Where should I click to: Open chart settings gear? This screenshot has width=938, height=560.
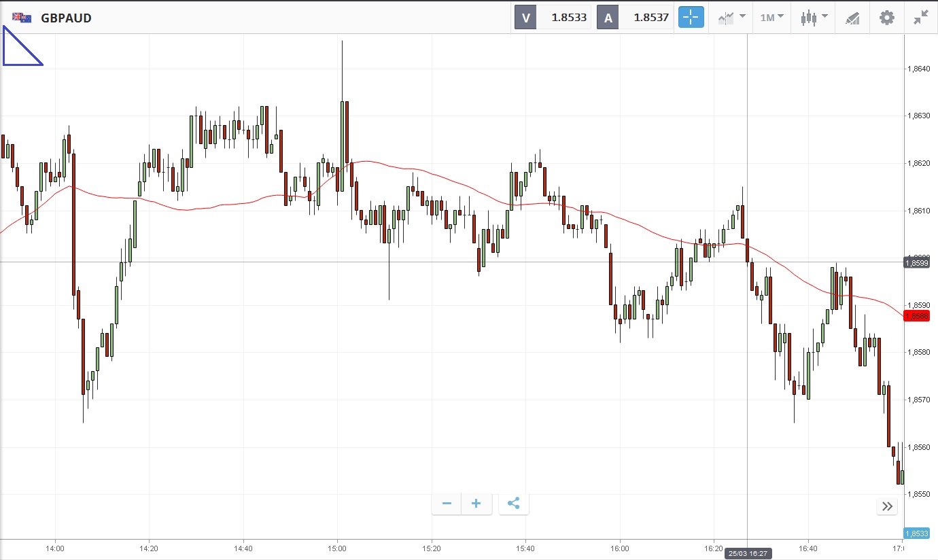coord(887,18)
